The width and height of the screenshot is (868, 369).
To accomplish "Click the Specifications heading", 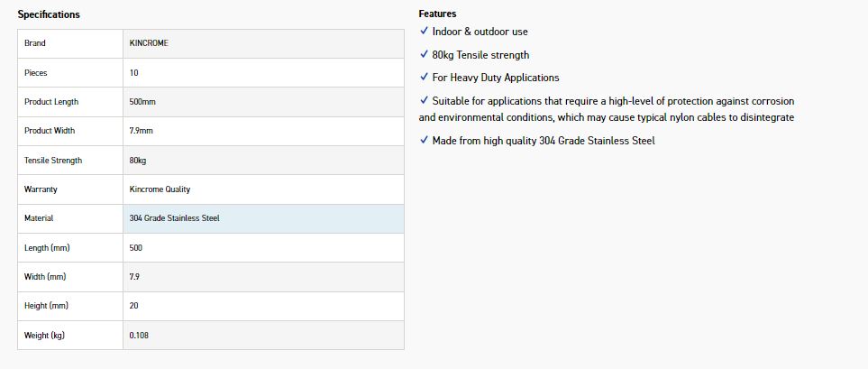I will coord(49,14).
